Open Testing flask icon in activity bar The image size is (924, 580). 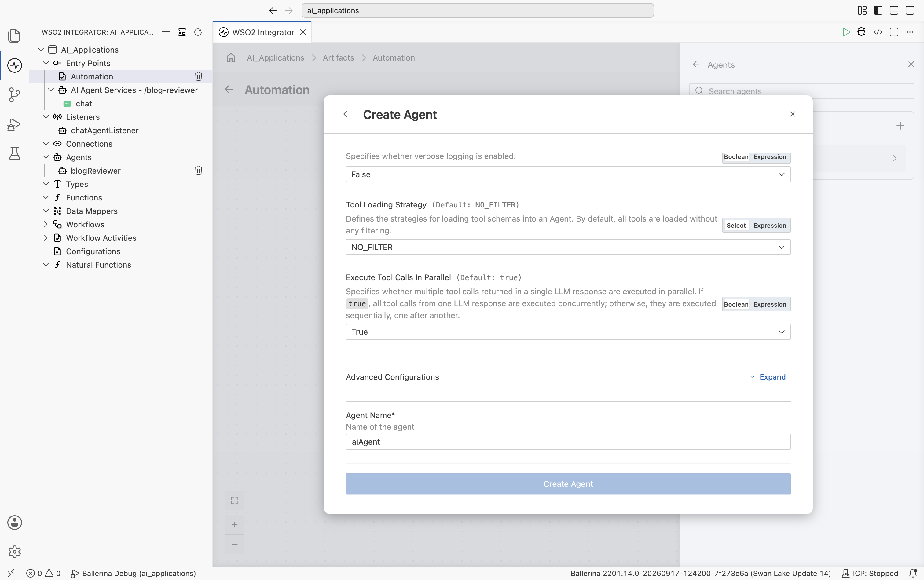(x=15, y=153)
